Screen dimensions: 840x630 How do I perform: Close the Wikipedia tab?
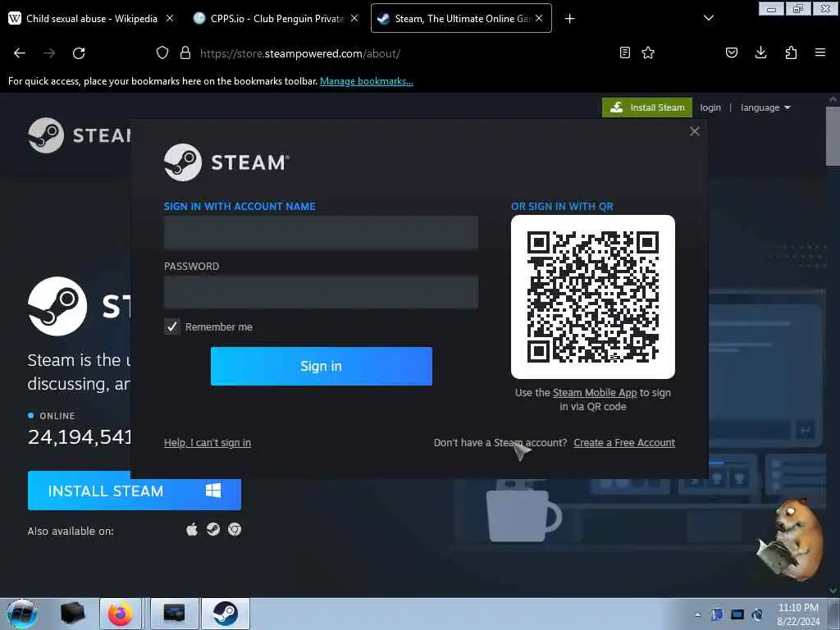pos(169,18)
